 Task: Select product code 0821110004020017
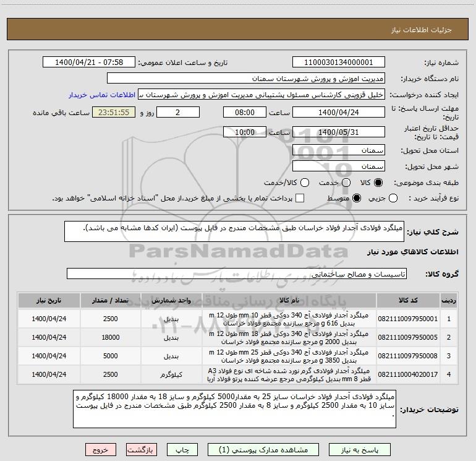(x=408, y=374)
